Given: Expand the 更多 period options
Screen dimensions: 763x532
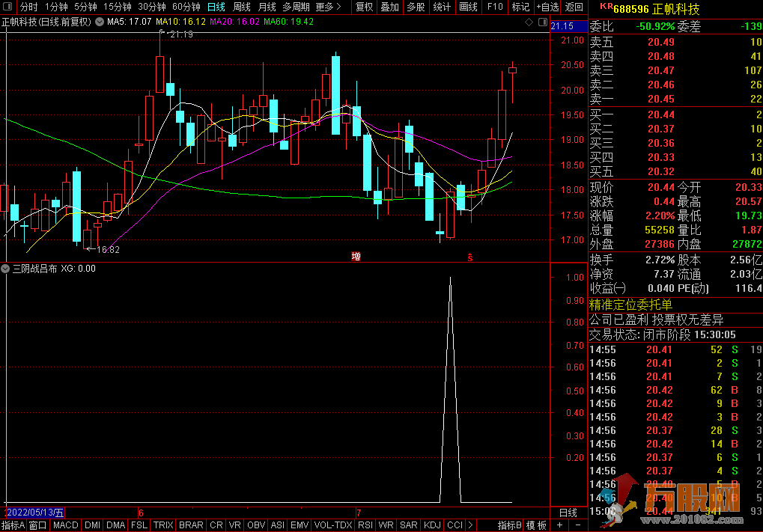Looking at the screenshot, I should point(327,7).
